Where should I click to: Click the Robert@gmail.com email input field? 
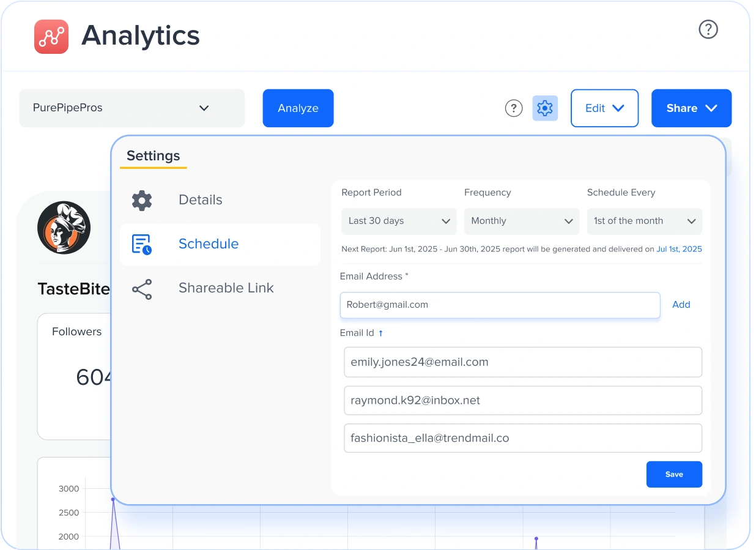[500, 305]
